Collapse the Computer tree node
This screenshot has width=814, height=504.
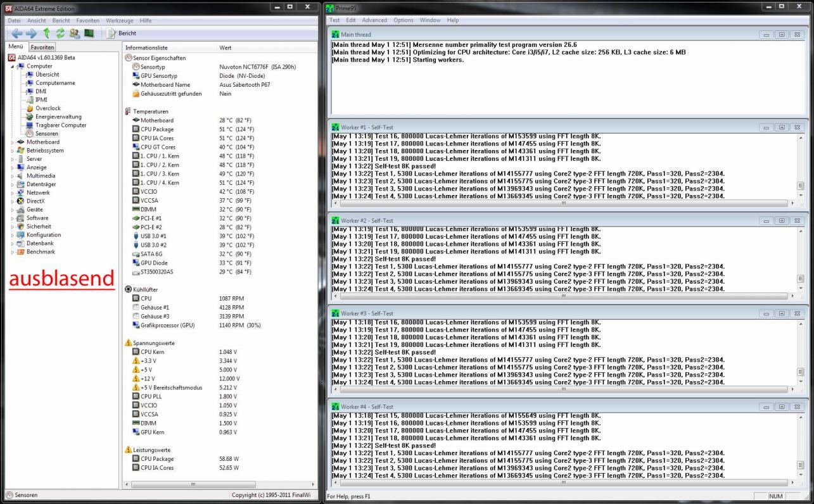12,66
